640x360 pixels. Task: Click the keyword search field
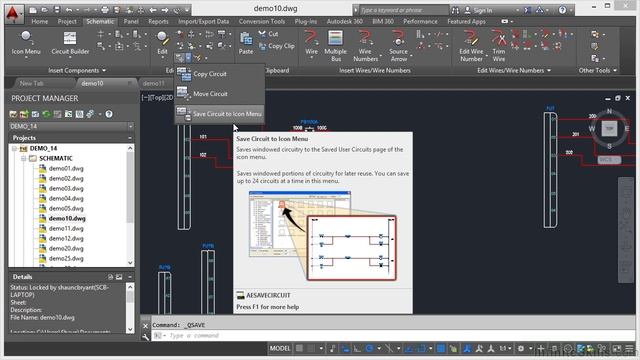[x=403, y=10]
